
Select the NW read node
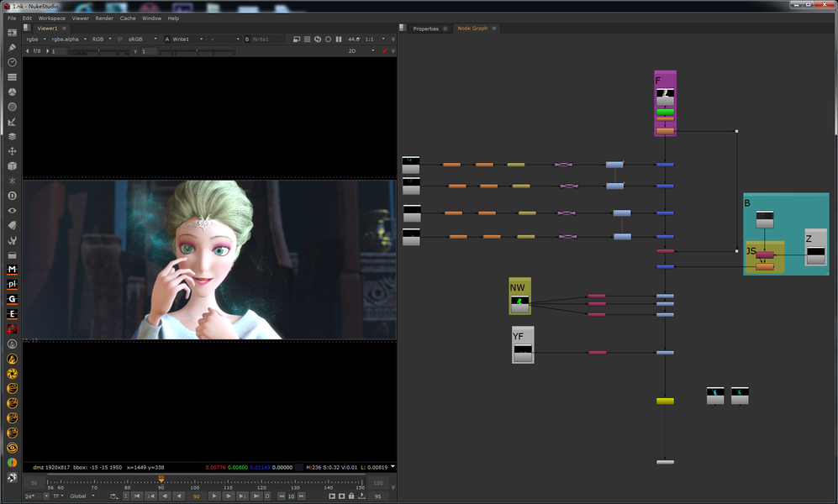[x=519, y=305]
